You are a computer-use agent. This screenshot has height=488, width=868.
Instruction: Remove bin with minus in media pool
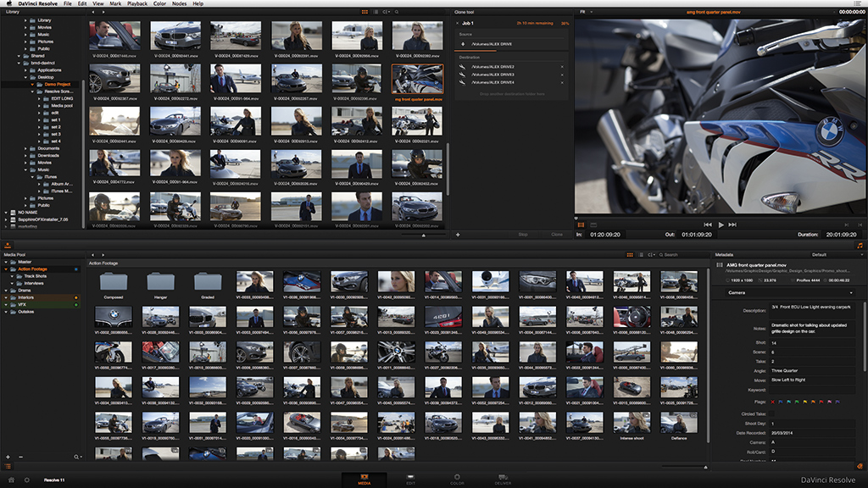[x=20, y=457]
